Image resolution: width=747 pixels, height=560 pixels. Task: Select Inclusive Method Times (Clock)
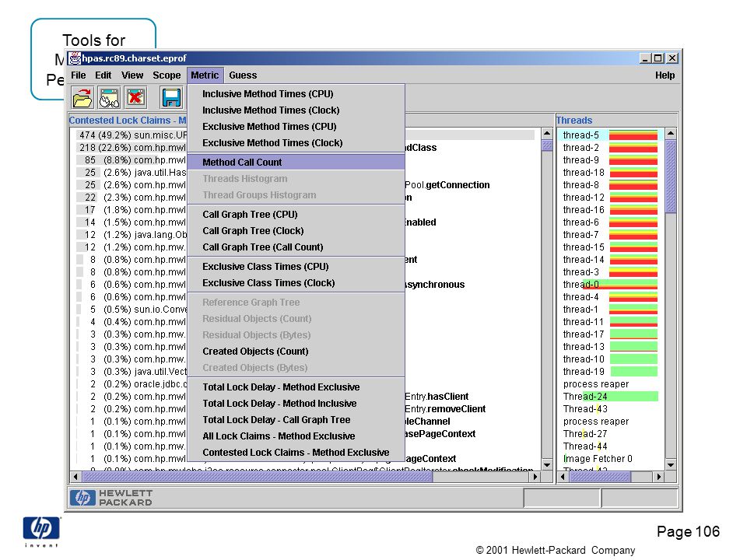pos(296,110)
